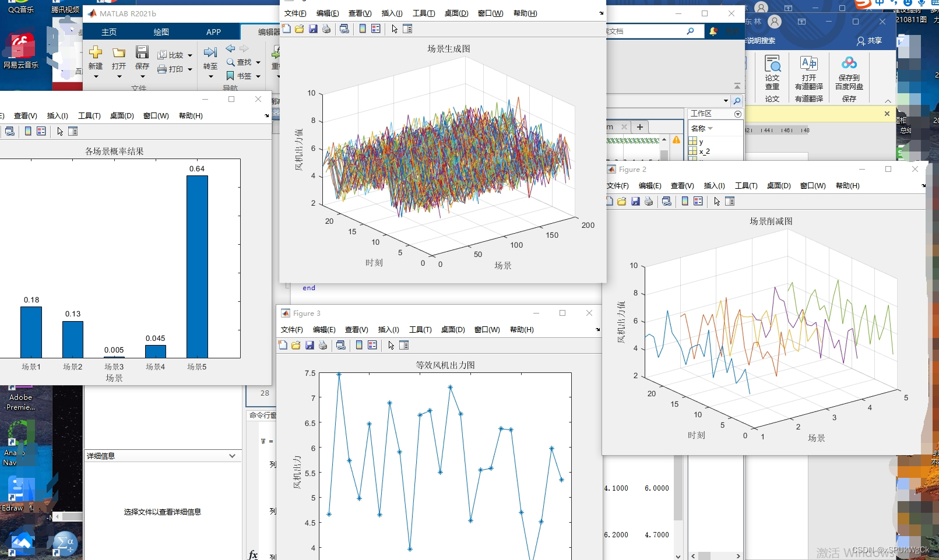Open the 查找 dropdown arrow in MATLAB
Viewport: 939px width, 560px height.
tap(258, 62)
